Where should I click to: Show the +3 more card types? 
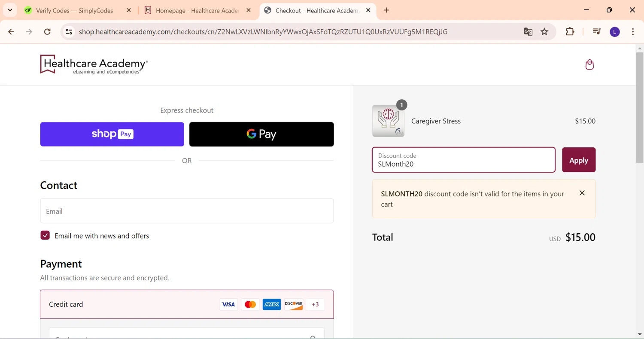point(316,305)
